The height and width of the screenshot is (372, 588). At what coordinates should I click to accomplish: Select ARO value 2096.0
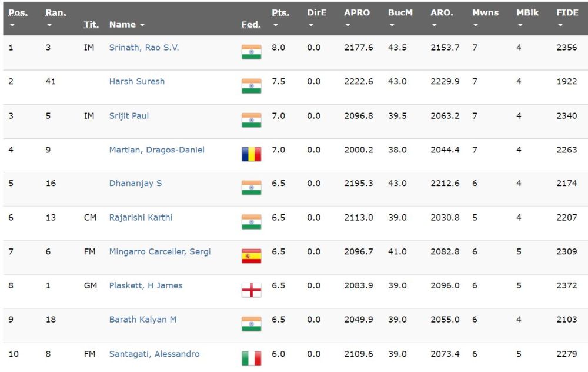(x=445, y=285)
